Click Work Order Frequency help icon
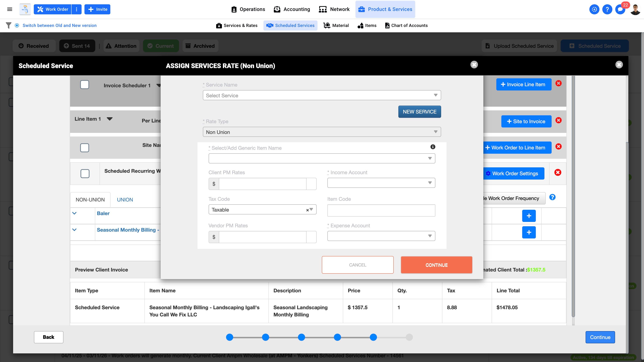Image resolution: width=644 pixels, height=362 pixels. pos(552,197)
